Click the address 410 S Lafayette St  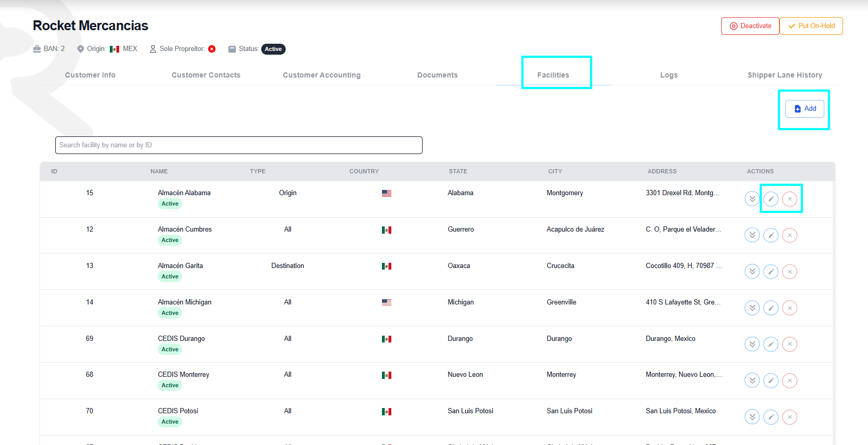(x=683, y=302)
